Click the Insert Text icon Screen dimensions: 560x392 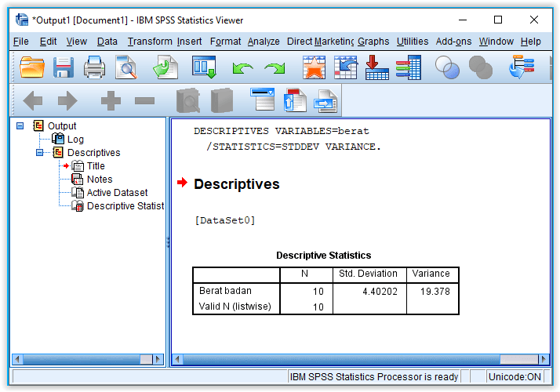(325, 101)
